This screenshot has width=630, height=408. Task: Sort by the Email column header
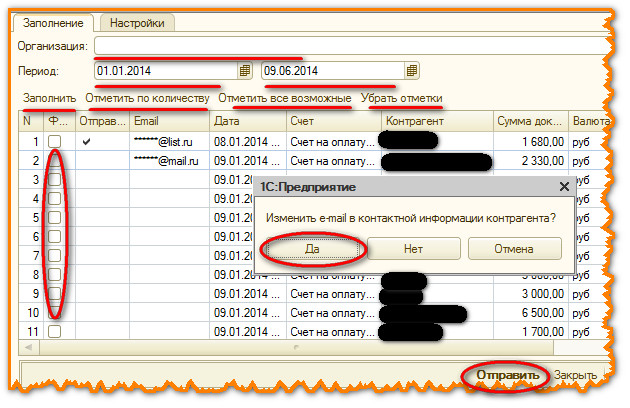coord(170,121)
